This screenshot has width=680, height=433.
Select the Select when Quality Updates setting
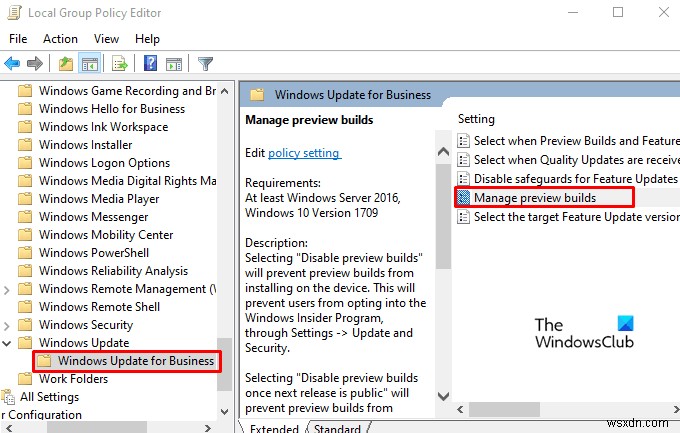(576, 160)
